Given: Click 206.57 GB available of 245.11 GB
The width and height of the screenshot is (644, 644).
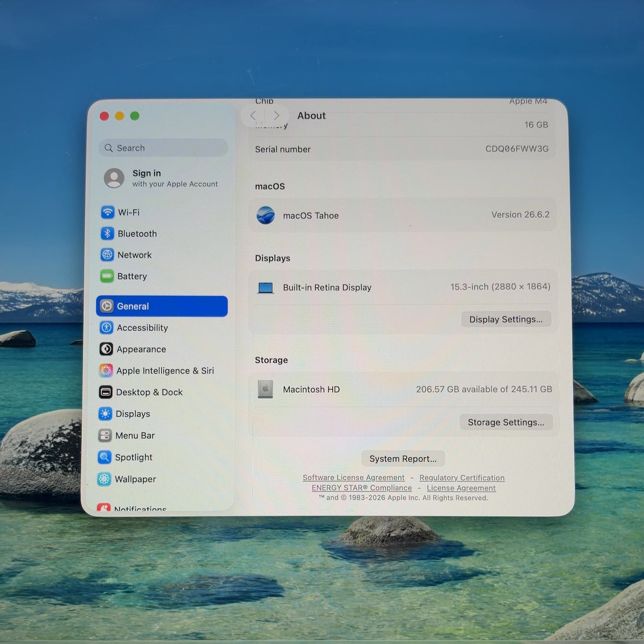Looking at the screenshot, I should (484, 389).
